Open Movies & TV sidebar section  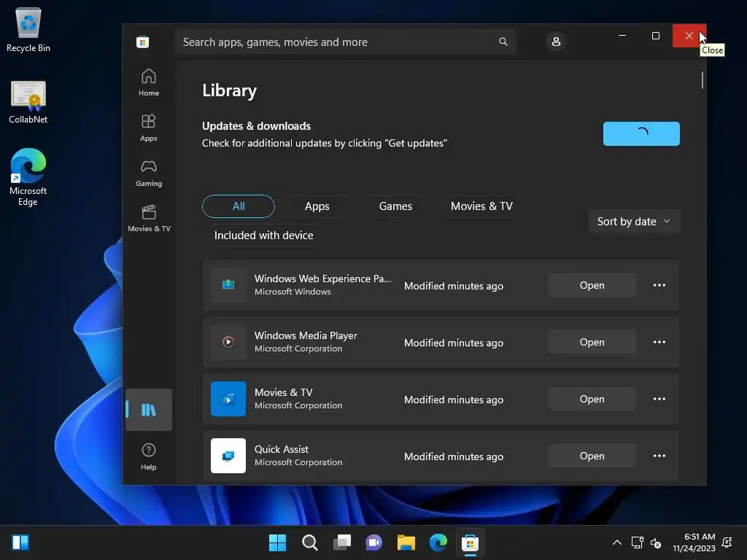click(149, 219)
